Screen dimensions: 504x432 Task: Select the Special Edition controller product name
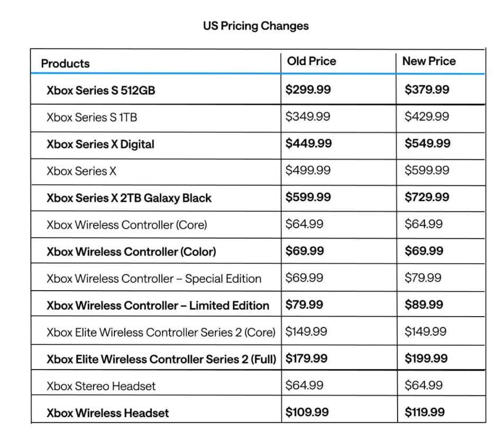tap(154, 278)
